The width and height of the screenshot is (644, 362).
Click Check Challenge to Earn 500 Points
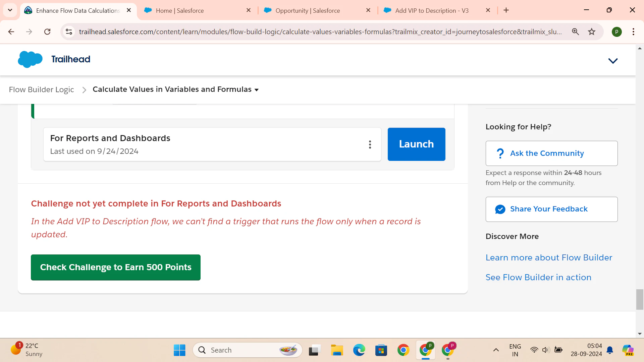tap(116, 267)
